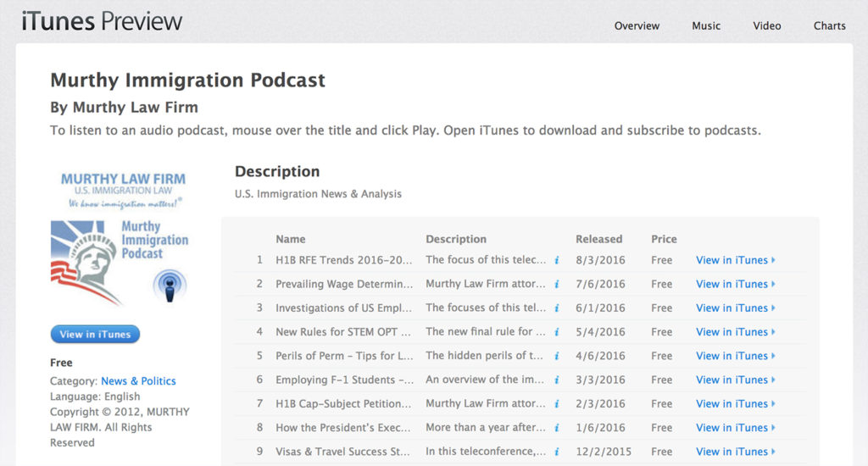This screenshot has width=868, height=466.
Task: Select episode title Prevailing Wage Determin…
Action: click(x=344, y=284)
